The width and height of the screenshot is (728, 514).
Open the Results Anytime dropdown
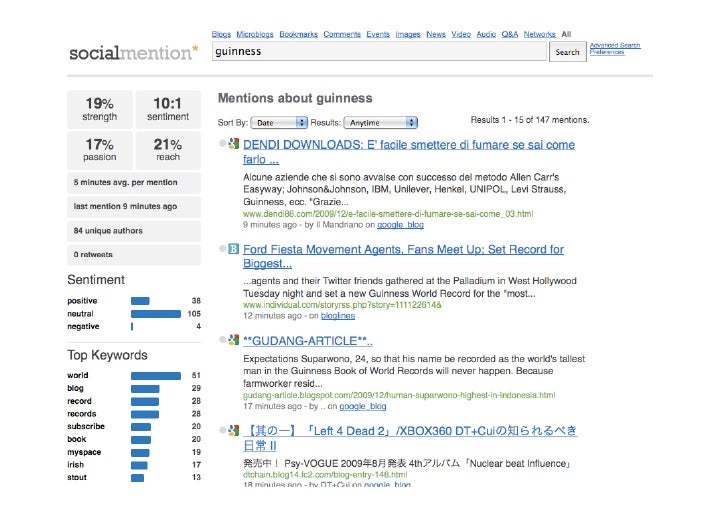point(381,123)
